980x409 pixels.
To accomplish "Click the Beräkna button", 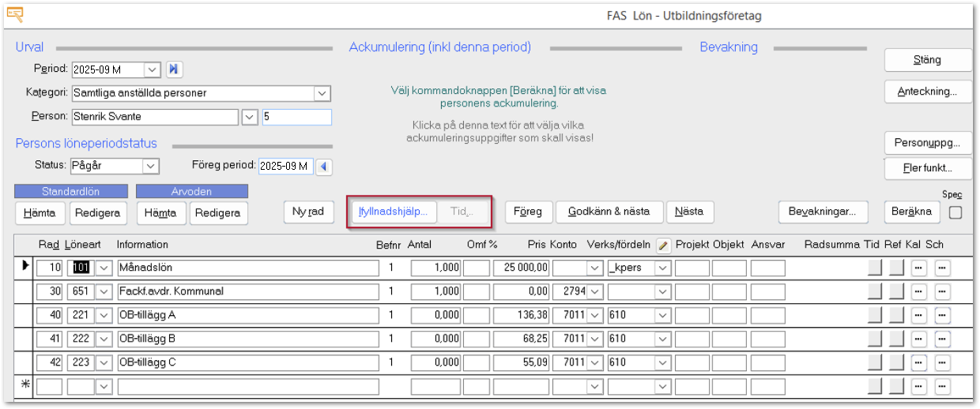I will pos(911,212).
